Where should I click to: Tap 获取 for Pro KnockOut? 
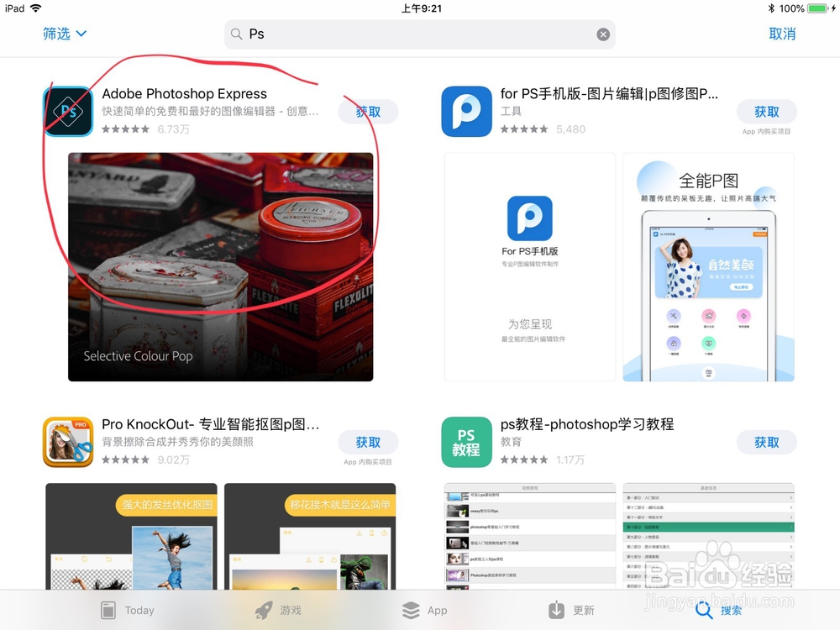[x=368, y=442]
